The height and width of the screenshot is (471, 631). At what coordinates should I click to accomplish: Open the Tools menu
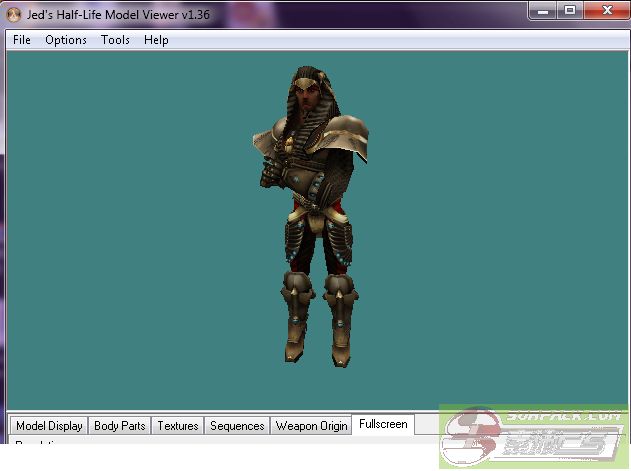pos(115,40)
